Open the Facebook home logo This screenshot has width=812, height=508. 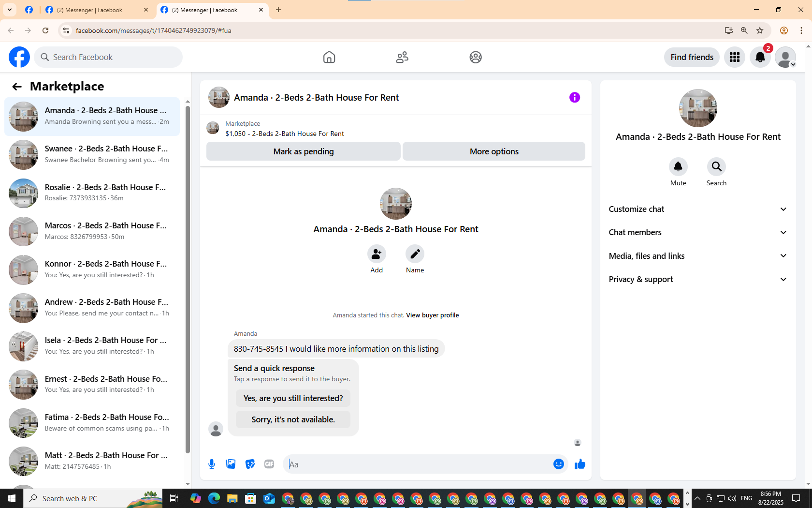point(19,57)
